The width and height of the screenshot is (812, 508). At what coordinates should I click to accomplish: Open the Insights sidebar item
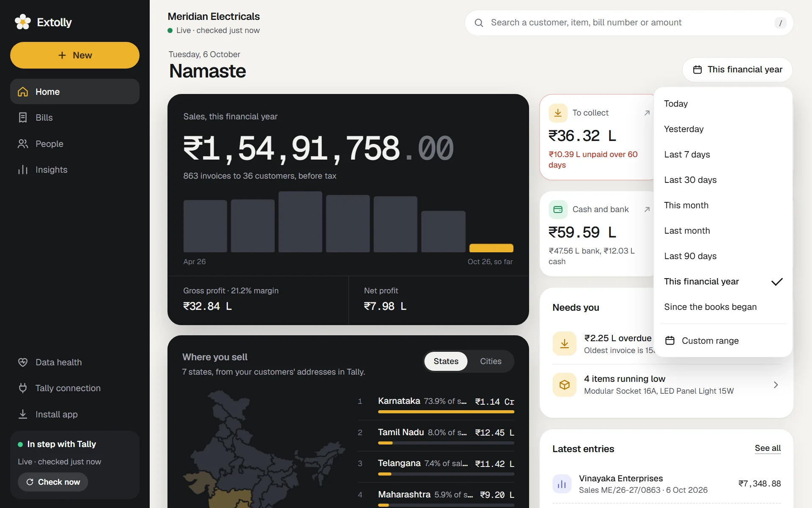[75, 170]
